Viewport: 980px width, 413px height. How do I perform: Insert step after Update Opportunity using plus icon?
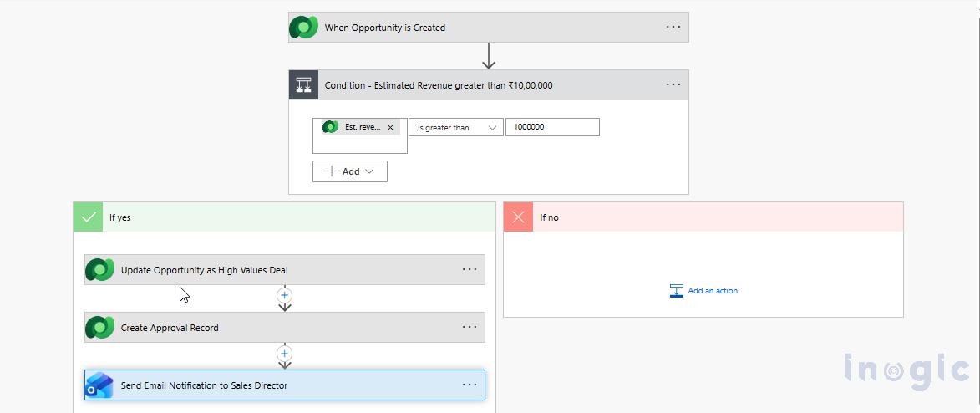coord(285,295)
